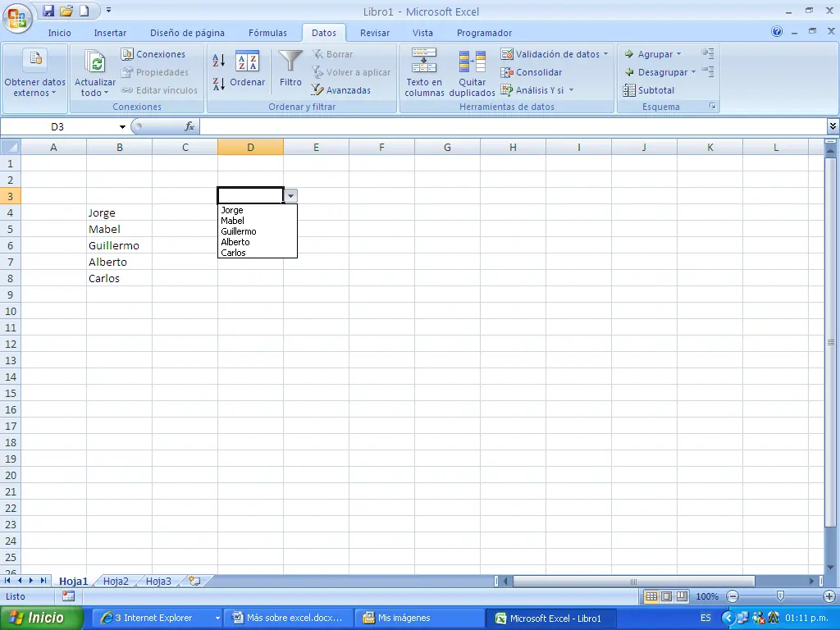This screenshot has height=630, width=840.
Task: Switch to Revisar tab
Action: tap(375, 33)
